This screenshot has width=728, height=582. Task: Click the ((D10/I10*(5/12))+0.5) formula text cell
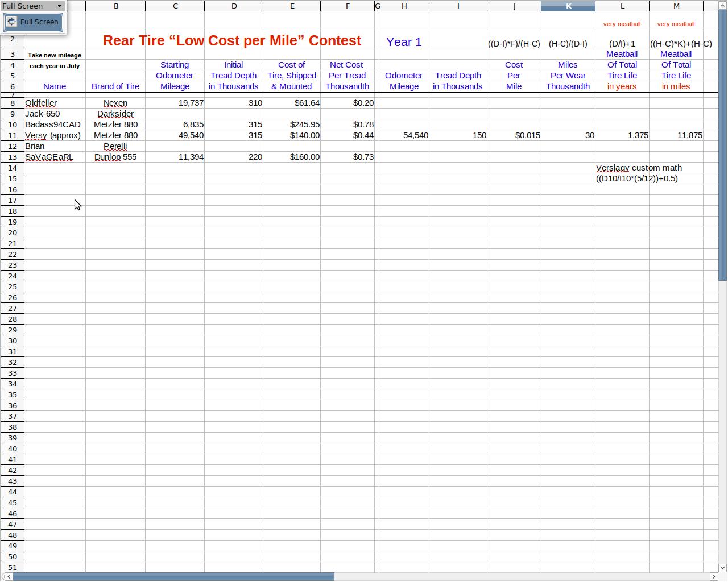pyautogui.click(x=636, y=178)
